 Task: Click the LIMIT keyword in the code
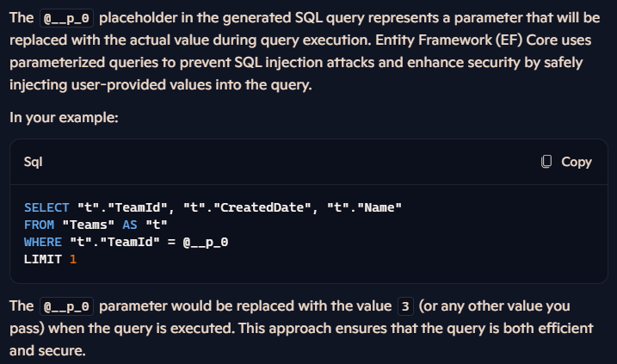click(43, 259)
